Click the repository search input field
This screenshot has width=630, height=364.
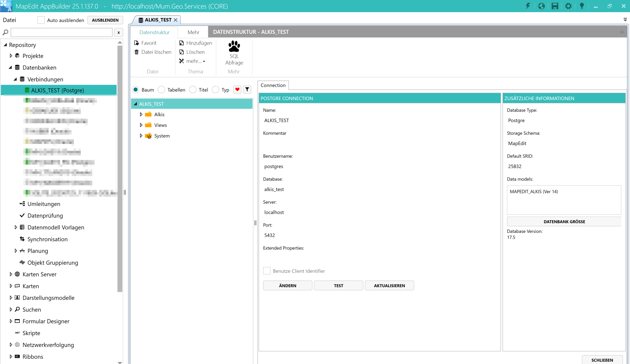click(x=62, y=32)
